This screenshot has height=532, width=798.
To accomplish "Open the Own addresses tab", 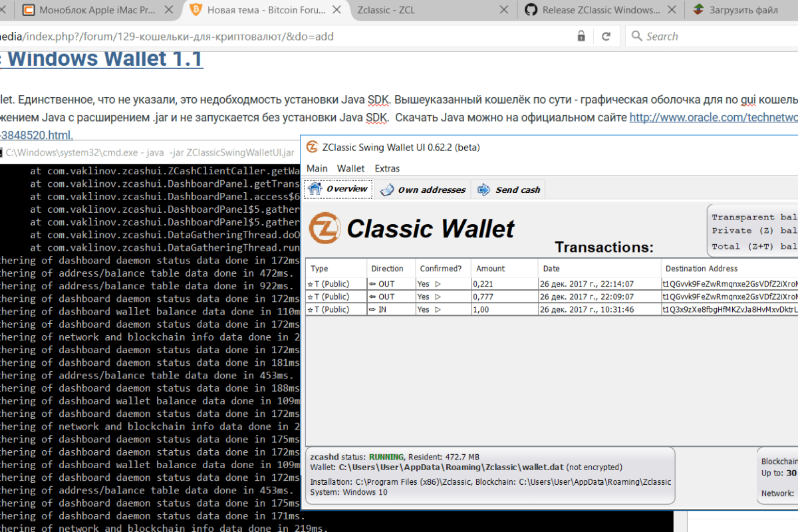I will coord(423,190).
